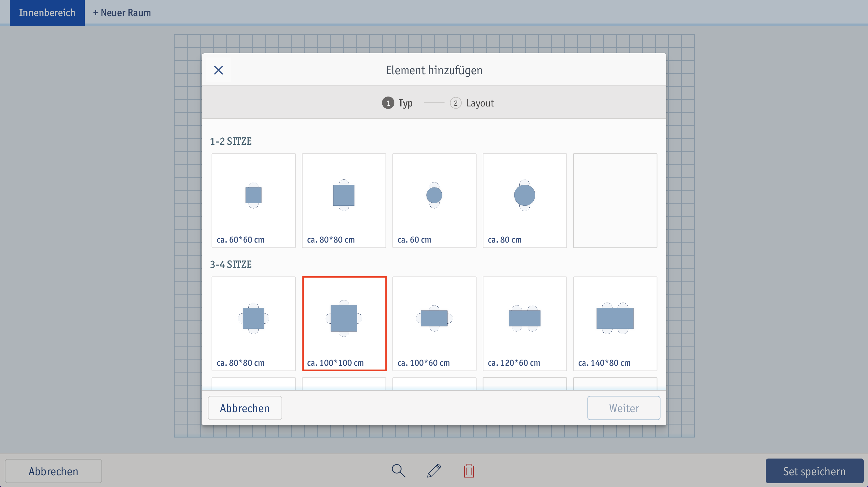Select the 120*60 cm table card
The height and width of the screenshot is (487, 868).
(524, 324)
